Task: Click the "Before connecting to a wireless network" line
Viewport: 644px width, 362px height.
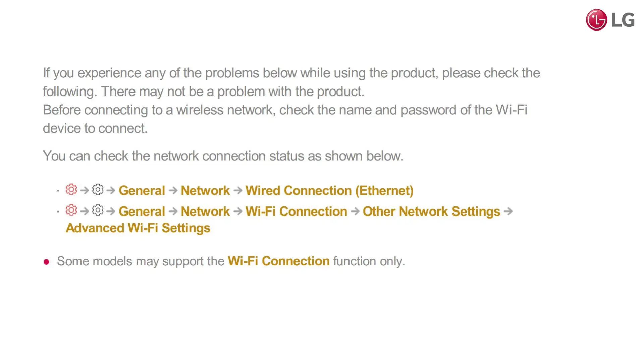Action: pos(285,110)
